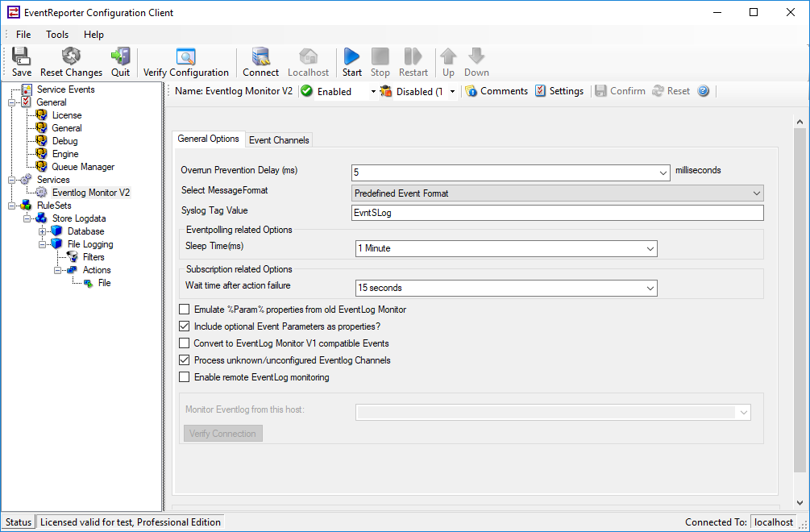Click the Up arrow toolbar icon

click(448, 62)
